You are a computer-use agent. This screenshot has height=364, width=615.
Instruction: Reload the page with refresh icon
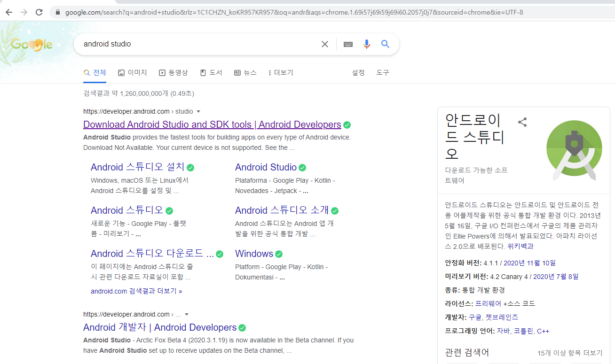pos(39,12)
